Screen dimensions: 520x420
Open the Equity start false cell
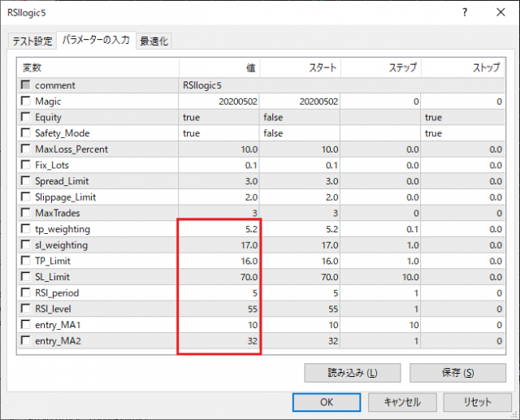tap(300, 117)
